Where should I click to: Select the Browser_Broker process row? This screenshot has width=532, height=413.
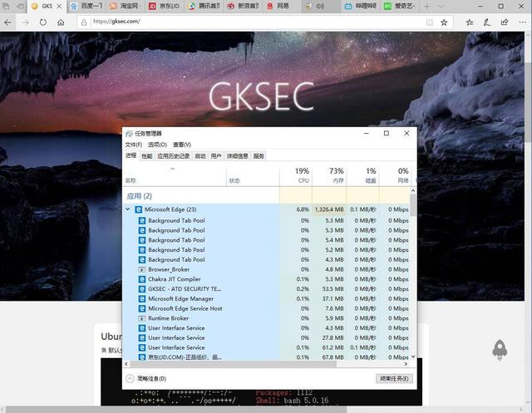click(169, 269)
